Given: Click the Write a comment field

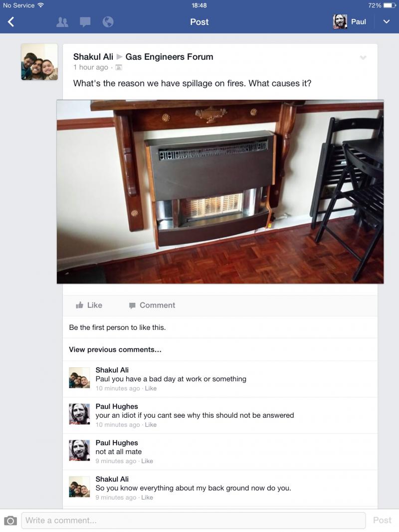Looking at the screenshot, I should 194,521.
